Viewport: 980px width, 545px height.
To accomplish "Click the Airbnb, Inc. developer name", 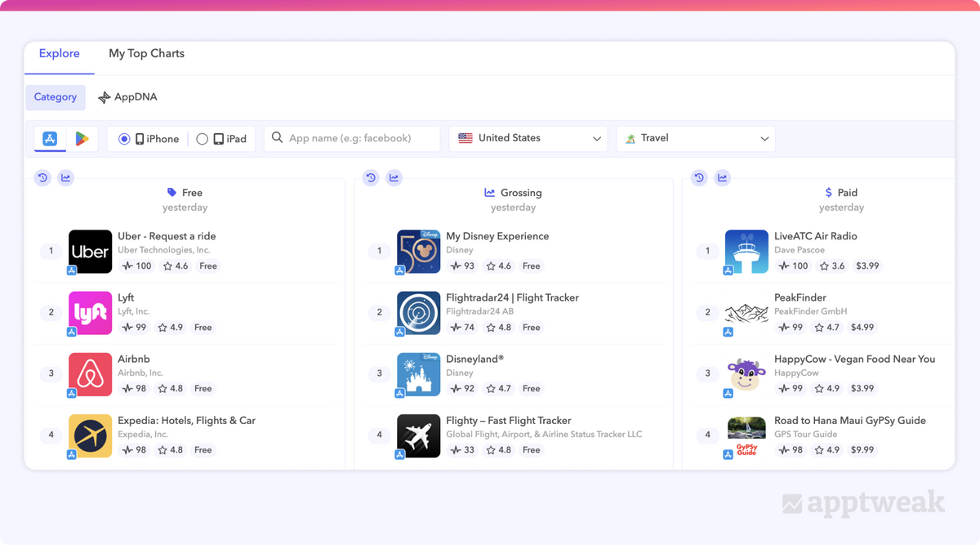I will (x=140, y=373).
